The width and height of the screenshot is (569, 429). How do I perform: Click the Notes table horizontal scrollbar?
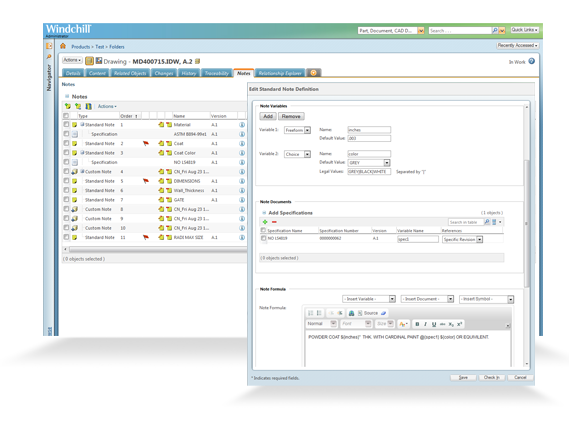pos(156,250)
